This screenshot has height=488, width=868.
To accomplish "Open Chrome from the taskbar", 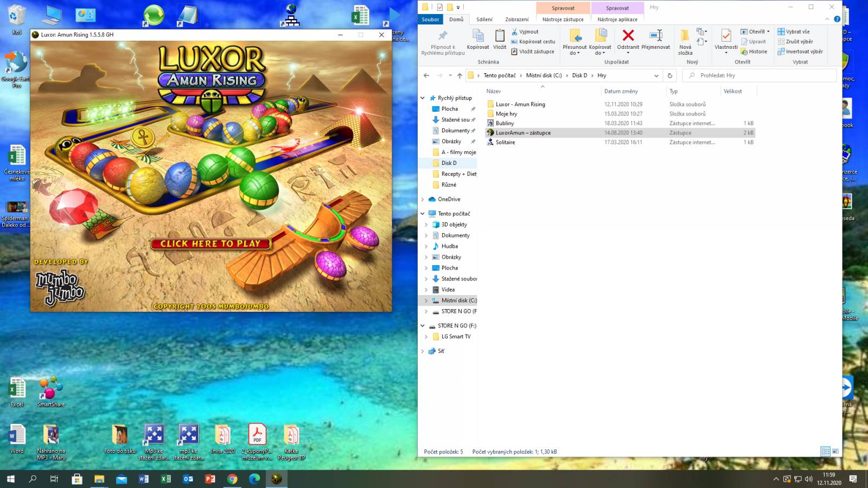I will pos(232,479).
